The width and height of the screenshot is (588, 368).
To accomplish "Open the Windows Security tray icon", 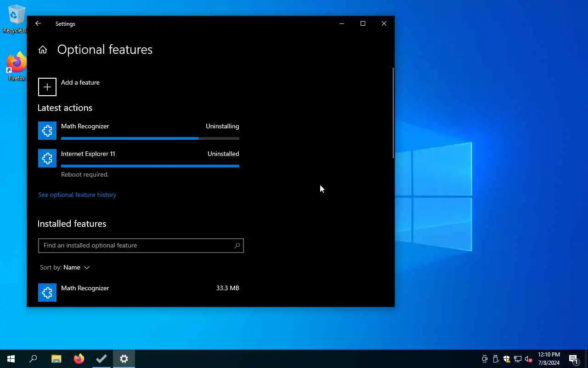I will 507,359.
